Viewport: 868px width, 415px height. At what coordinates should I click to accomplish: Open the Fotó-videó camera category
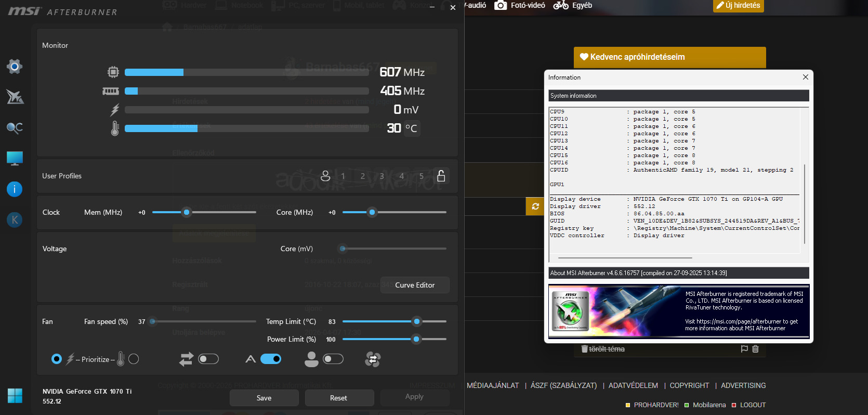click(520, 5)
